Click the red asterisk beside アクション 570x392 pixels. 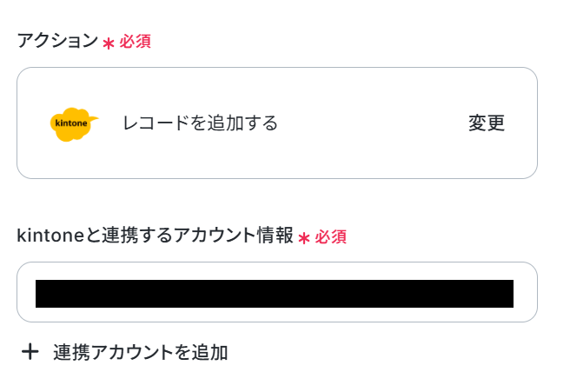click(x=109, y=43)
